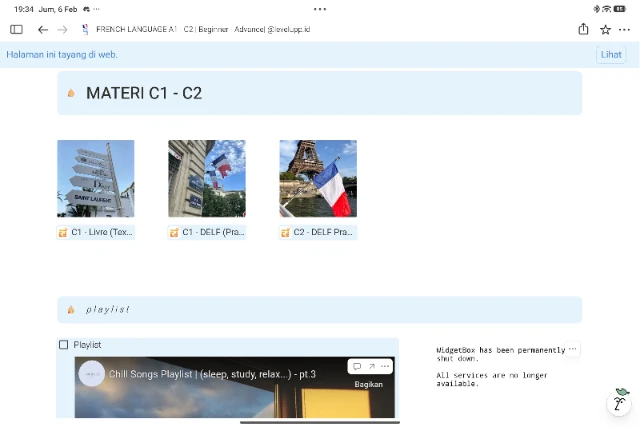Go back with the left arrow
The height and width of the screenshot is (427, 640).
(x=43, y=29)
